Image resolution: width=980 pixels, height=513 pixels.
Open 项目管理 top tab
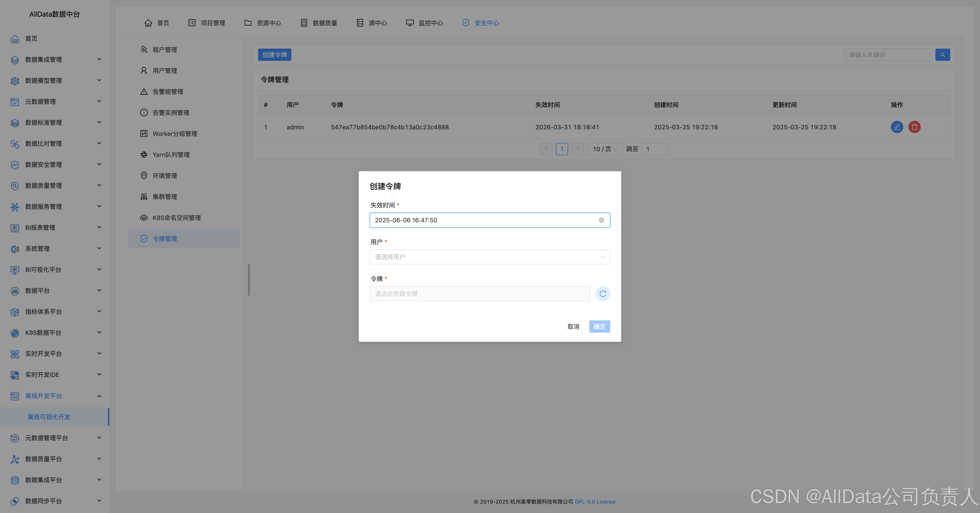point(207,23)
